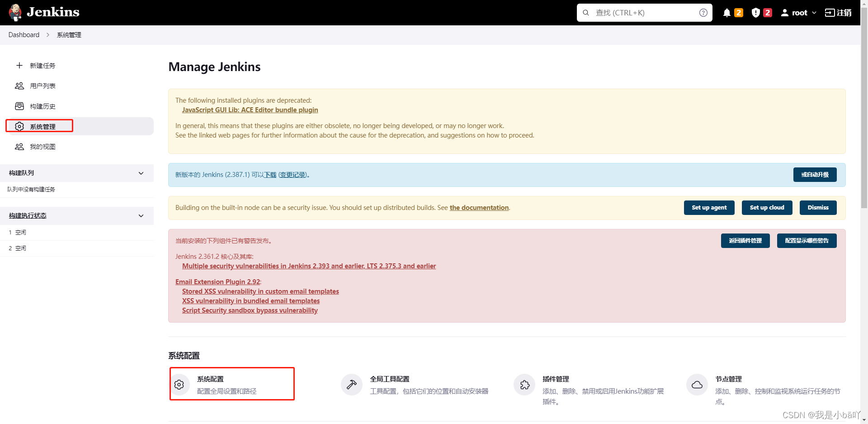Click the hammer icon of 全局工具配置
The image size is (868, 424).
tap(352, 385)
